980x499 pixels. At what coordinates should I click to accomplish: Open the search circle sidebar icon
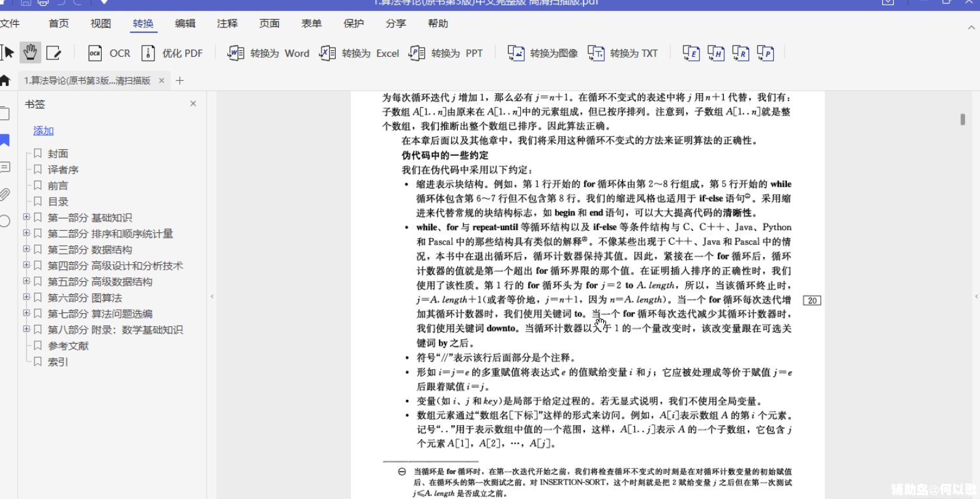pos(5,220)
